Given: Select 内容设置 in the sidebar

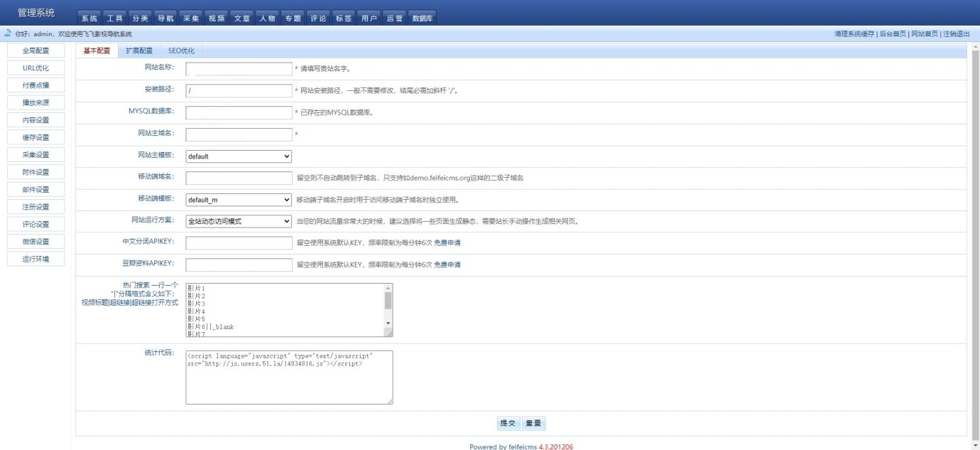Looking at the screenshot, I should (x=36, y=120).
